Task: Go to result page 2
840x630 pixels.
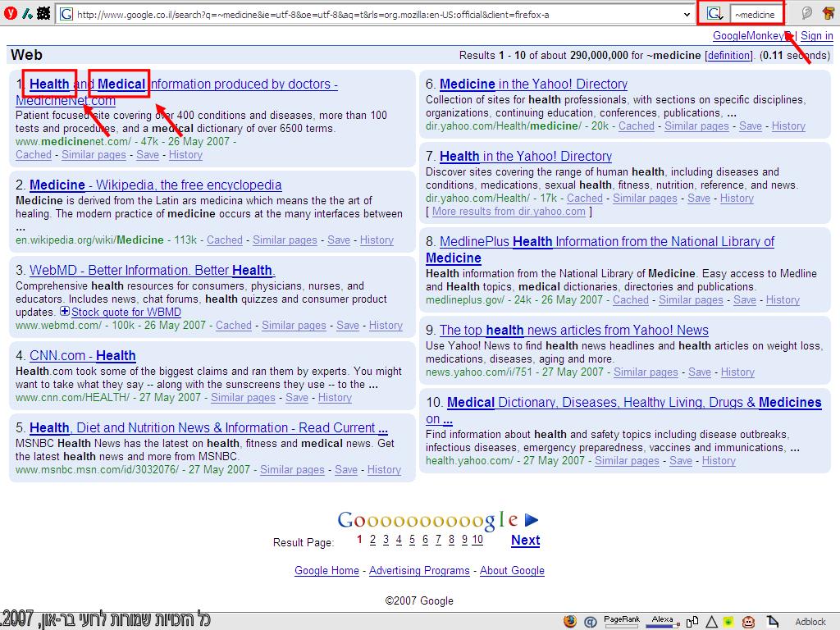Action: pyautogui.click(x=372, y=540)
